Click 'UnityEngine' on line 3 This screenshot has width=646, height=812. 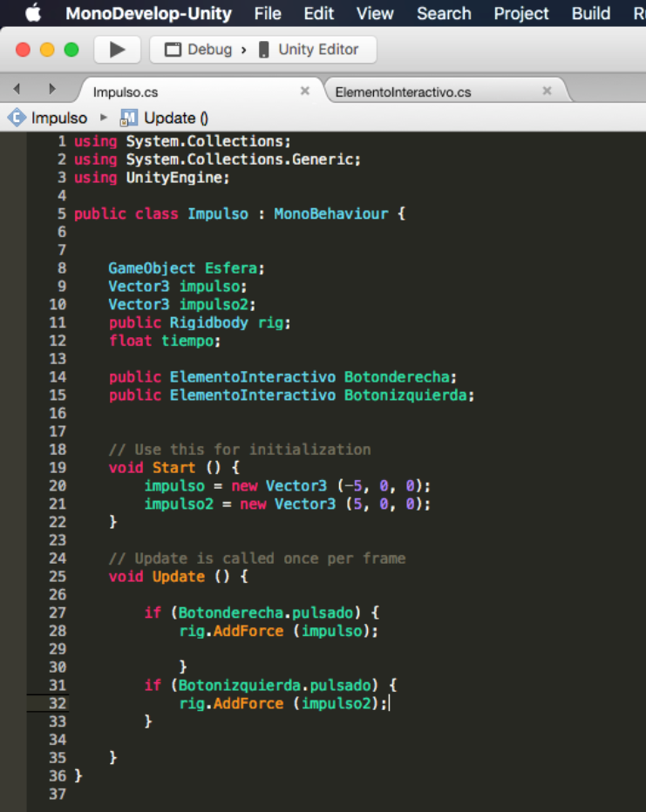click(174, 178)
